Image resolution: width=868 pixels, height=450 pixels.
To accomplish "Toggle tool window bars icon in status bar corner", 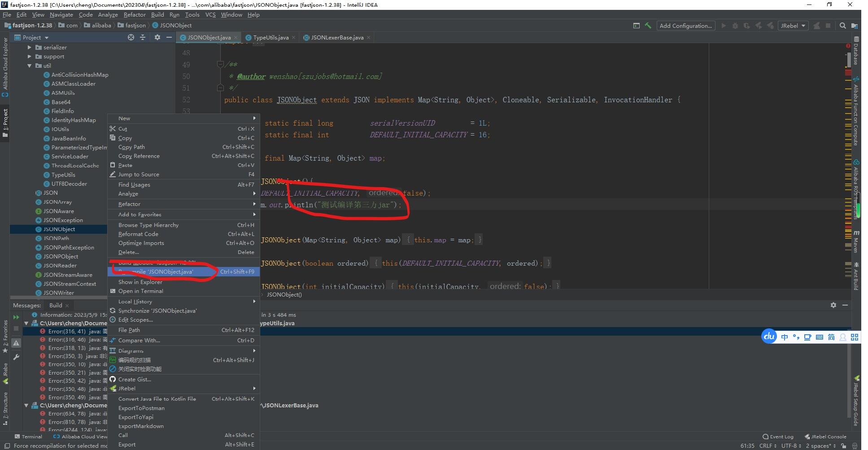I will click(7, 446).
